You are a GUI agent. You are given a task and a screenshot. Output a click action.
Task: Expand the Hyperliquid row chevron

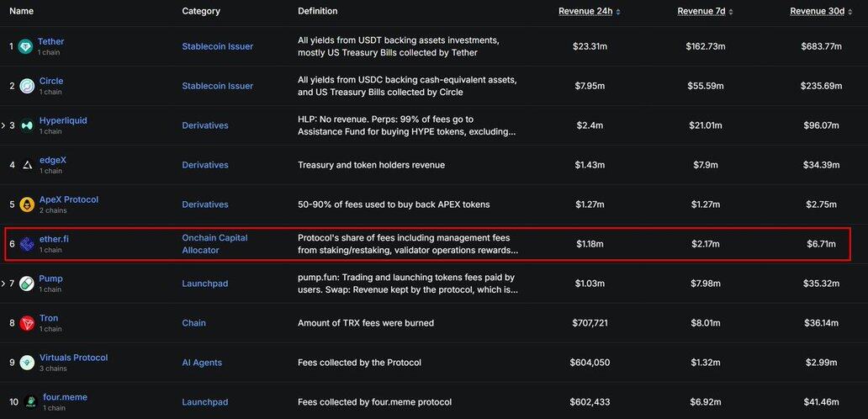point(3,125)
